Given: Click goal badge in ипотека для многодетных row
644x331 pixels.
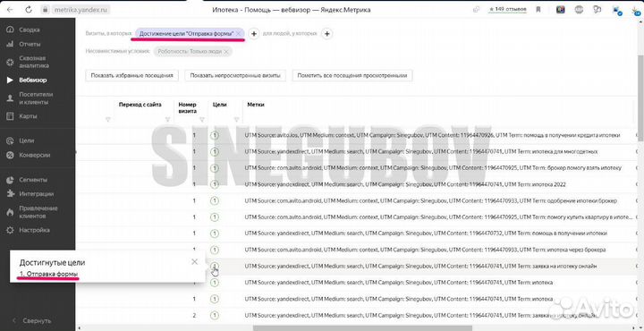Looking at the screenshot, I should click(215, 152).
